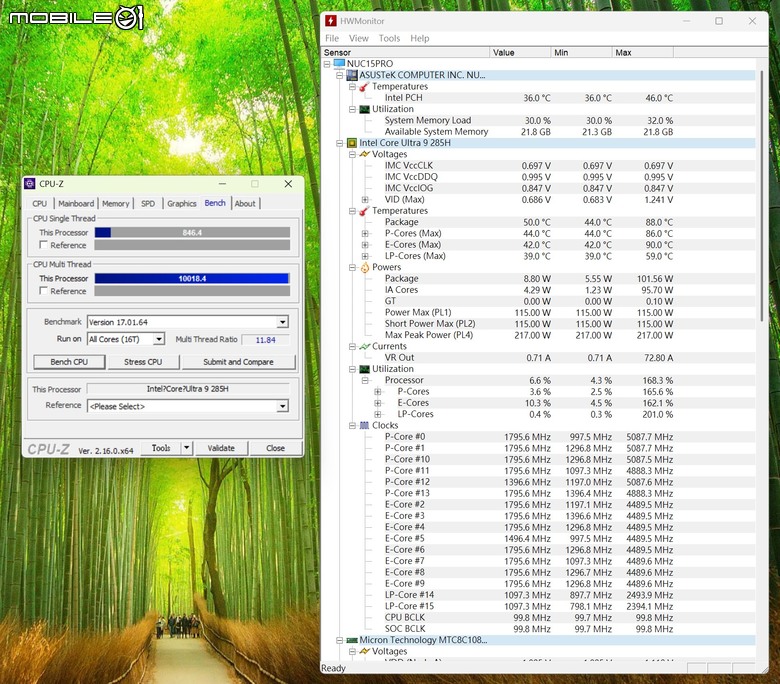Open the Help menu in HWMonitor
Viewport: 780px width, 684px height.
click(419, 38)
